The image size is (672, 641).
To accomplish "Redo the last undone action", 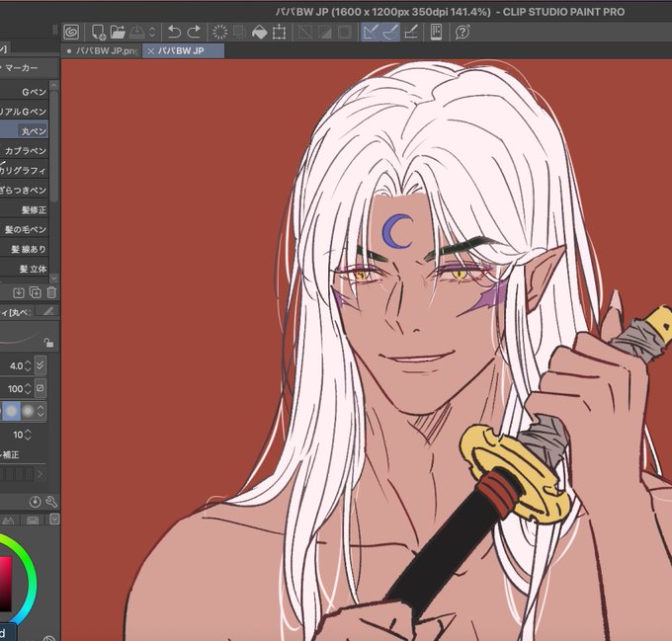I will (194, 33).
